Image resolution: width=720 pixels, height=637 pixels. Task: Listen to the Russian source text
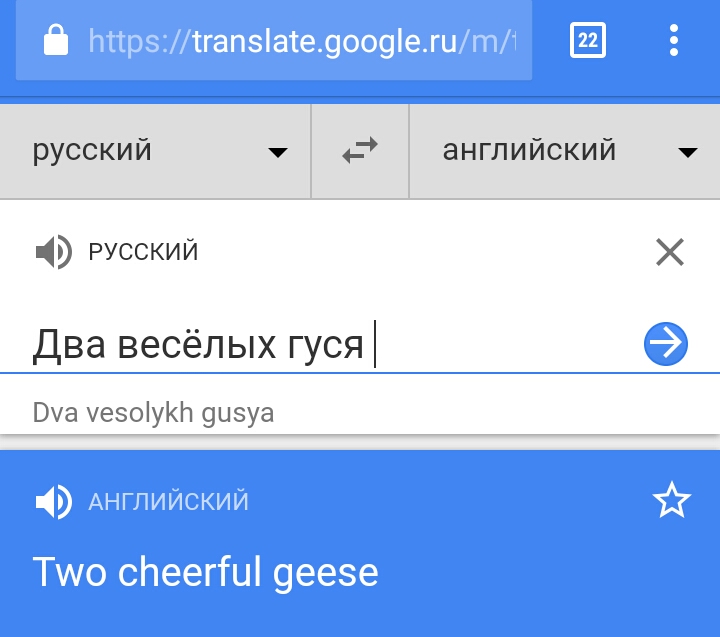coord(53,252)
